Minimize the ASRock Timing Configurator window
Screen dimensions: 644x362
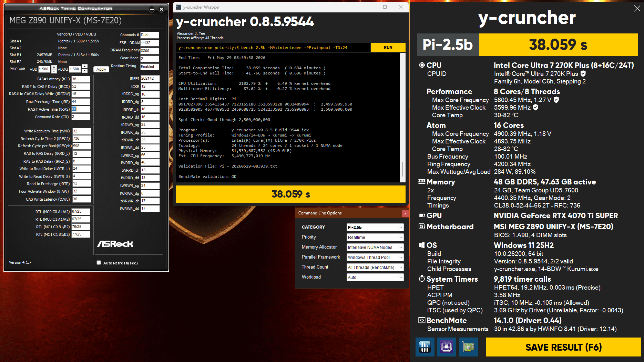(x=152, y=9)
